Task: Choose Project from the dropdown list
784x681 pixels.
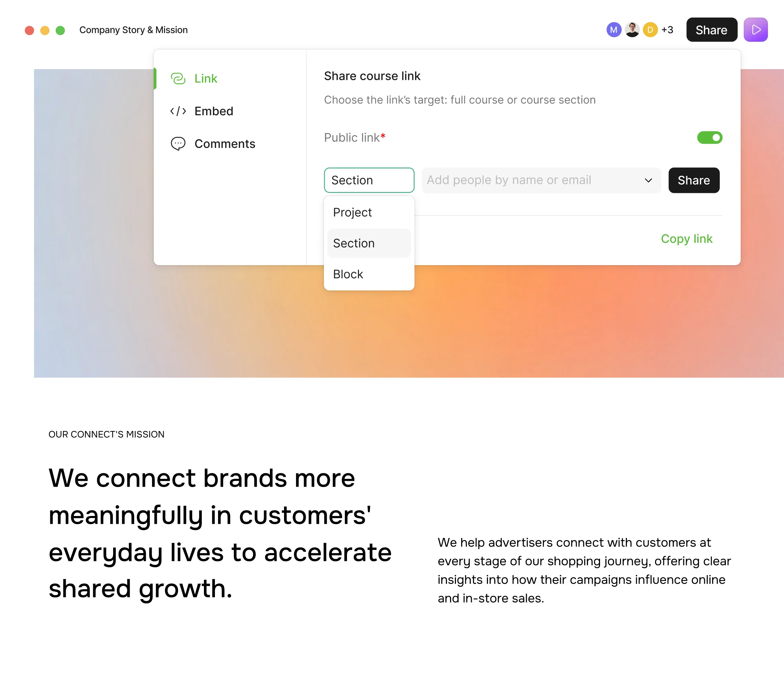Action: pos(352,213)
